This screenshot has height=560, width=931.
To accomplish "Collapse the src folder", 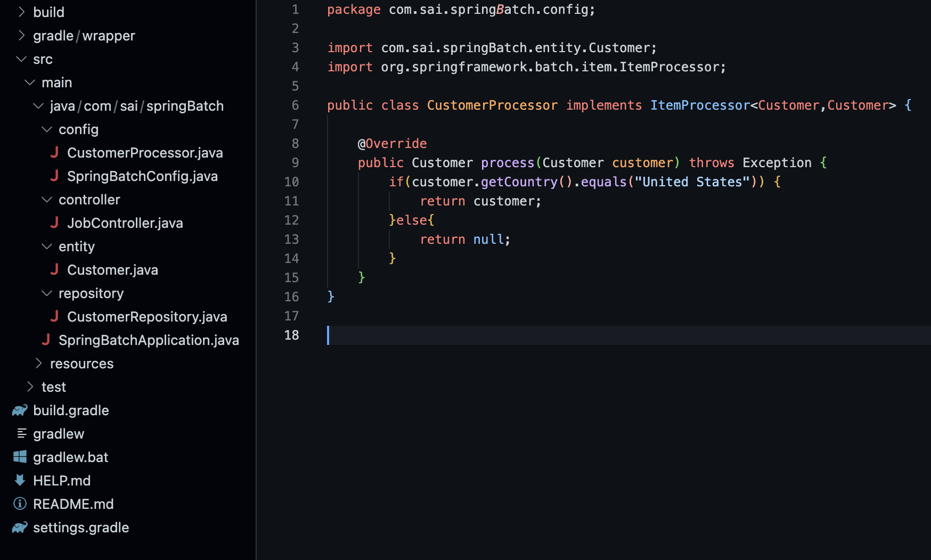I will coord(20,59).
